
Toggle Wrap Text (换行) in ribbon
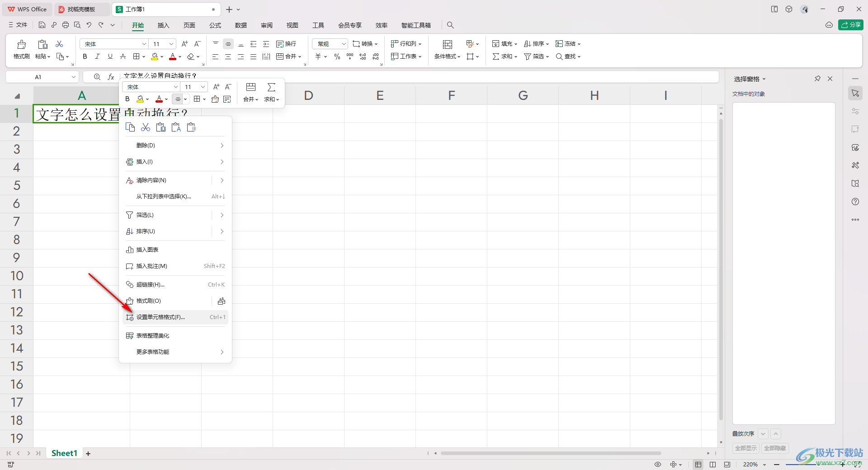(286, 44)
